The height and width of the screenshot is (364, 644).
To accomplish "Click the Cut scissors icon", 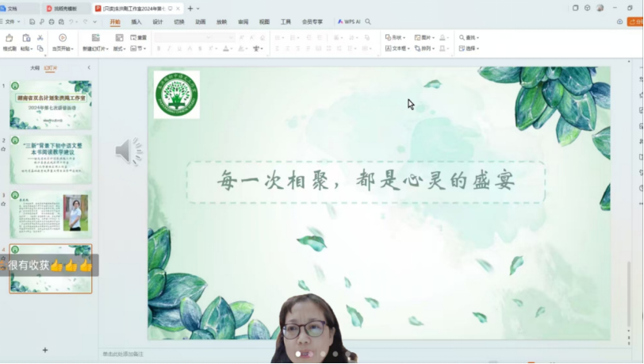I will (x=40, y=37).
